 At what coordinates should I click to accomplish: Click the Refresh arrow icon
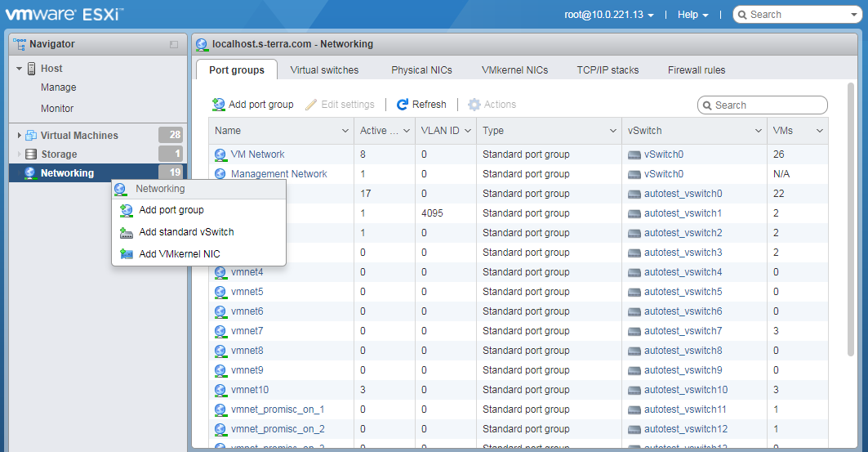pyautogui.click(x=403, y=104)
